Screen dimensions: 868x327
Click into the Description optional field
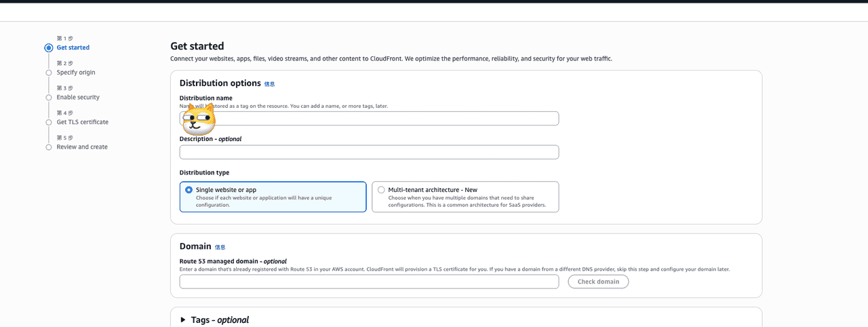(369, 152)
